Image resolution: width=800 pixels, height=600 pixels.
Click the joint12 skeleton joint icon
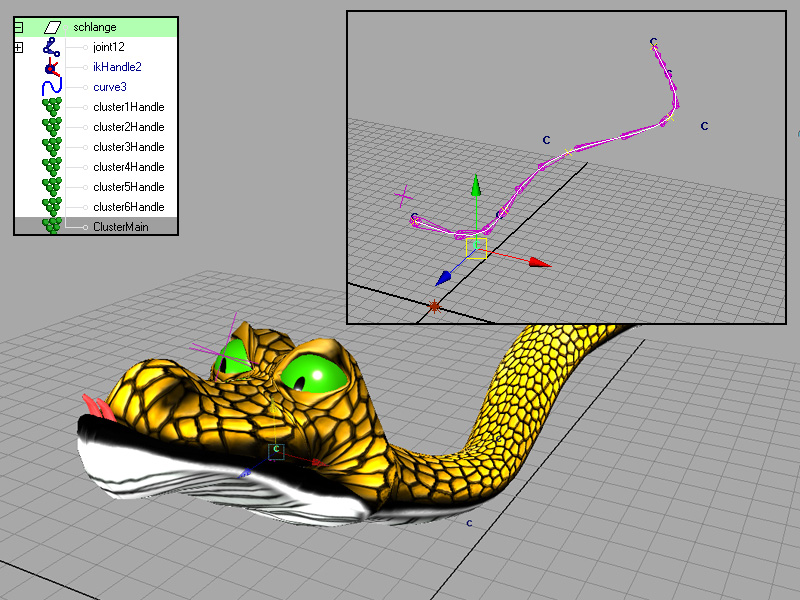[x=52, y=47]
